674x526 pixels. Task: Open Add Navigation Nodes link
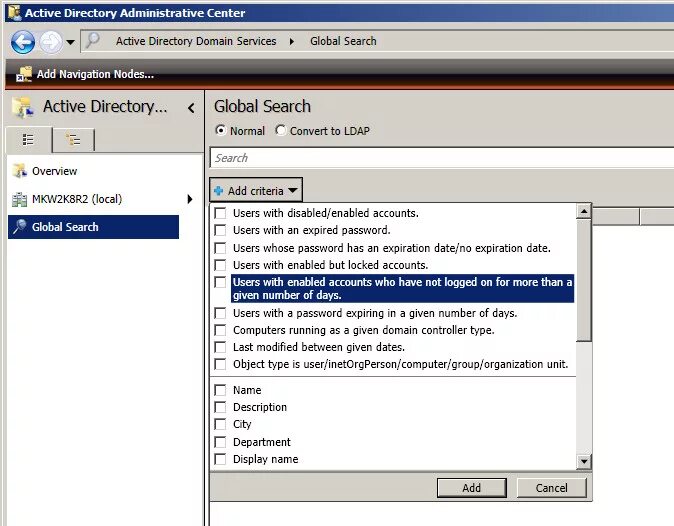point(95,74)
